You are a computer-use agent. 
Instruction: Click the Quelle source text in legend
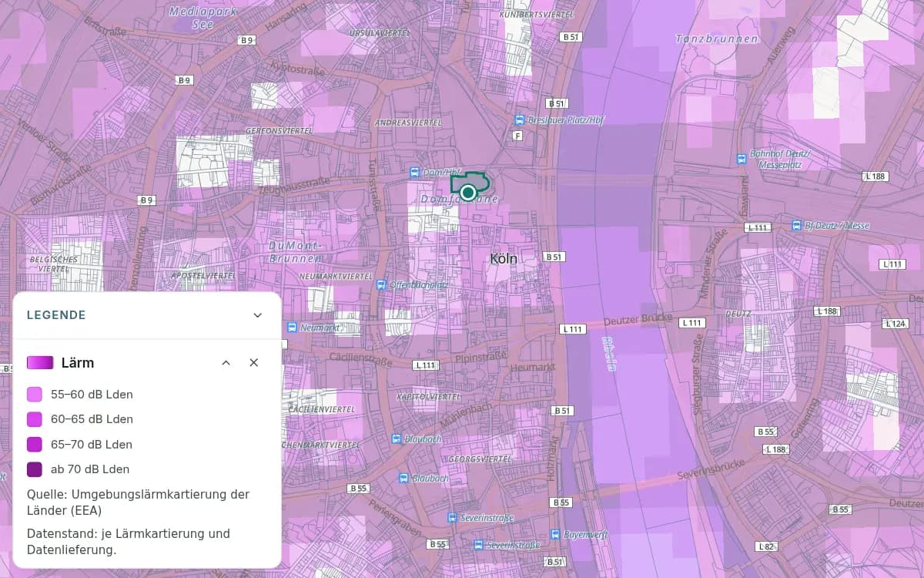(138, 502)
